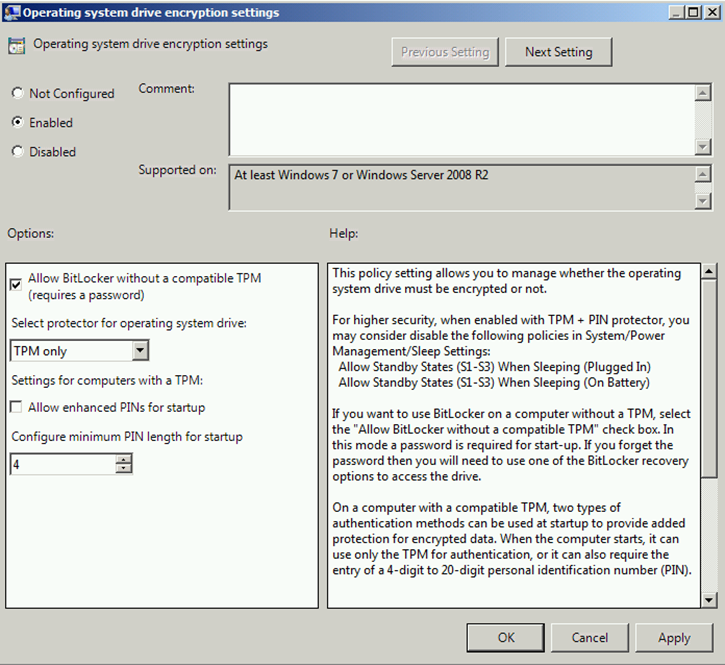Minimize the settings window
This screenshot has width=725, height=665.
[676, 12]
